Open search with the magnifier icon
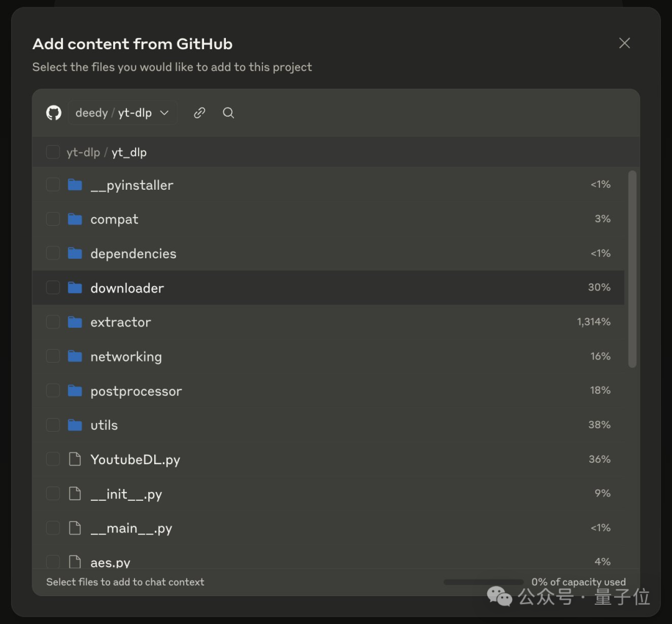Viewport: 672px width, 624px height. point(228,113)
